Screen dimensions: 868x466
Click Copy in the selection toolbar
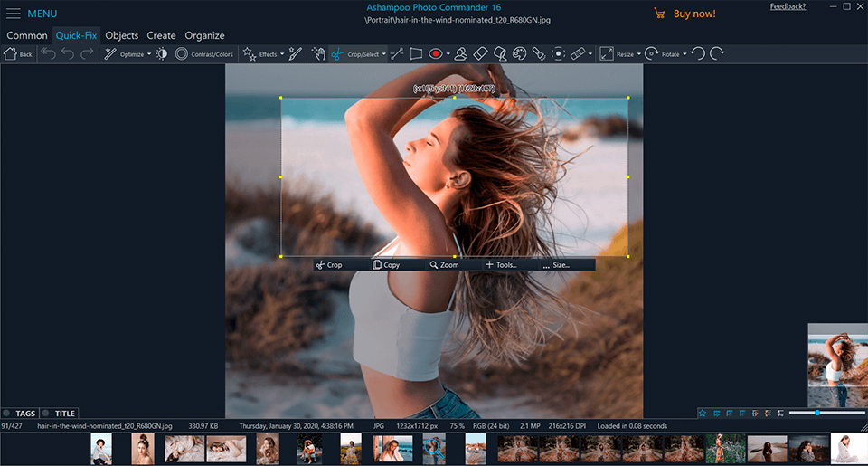click(x=386, y=265)
